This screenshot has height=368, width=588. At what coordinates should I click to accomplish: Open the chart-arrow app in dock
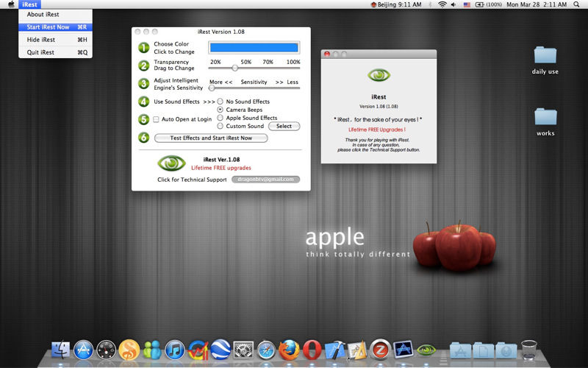coord(198,350)
